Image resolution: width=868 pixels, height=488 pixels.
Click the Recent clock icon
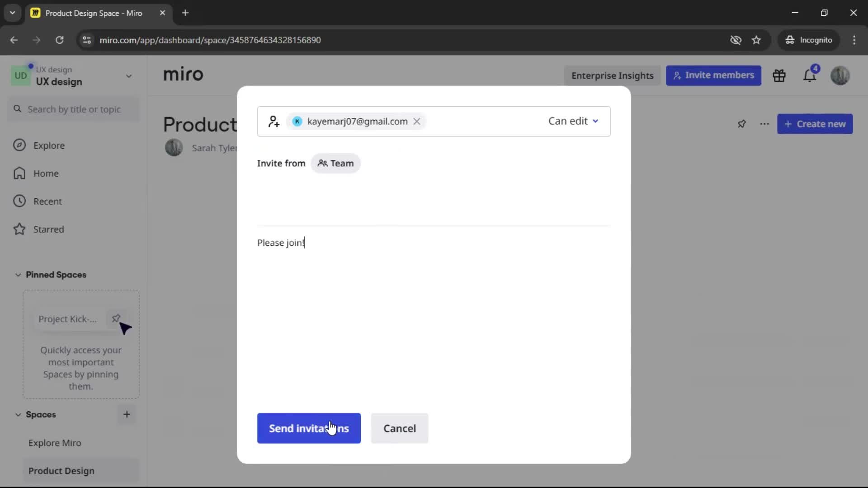[19, 201]
